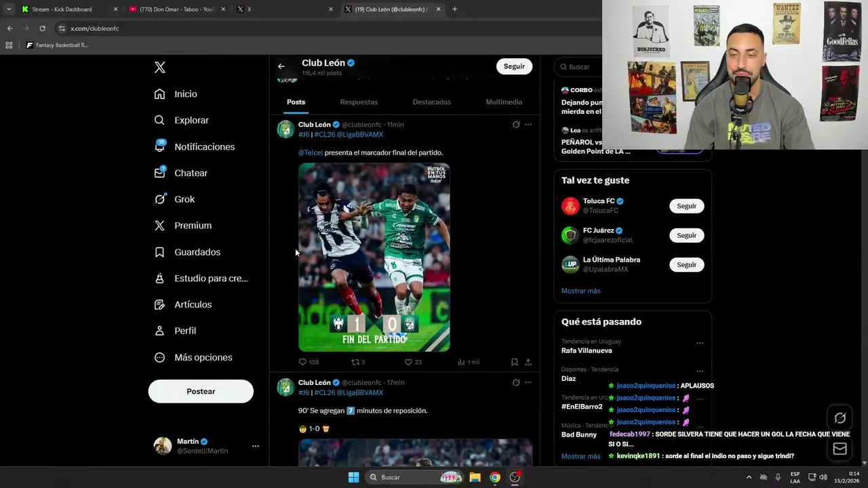Open options for Diaz trend
Image resolution: width=868 pixels, height=488 pixels.
tap(700, 371)
